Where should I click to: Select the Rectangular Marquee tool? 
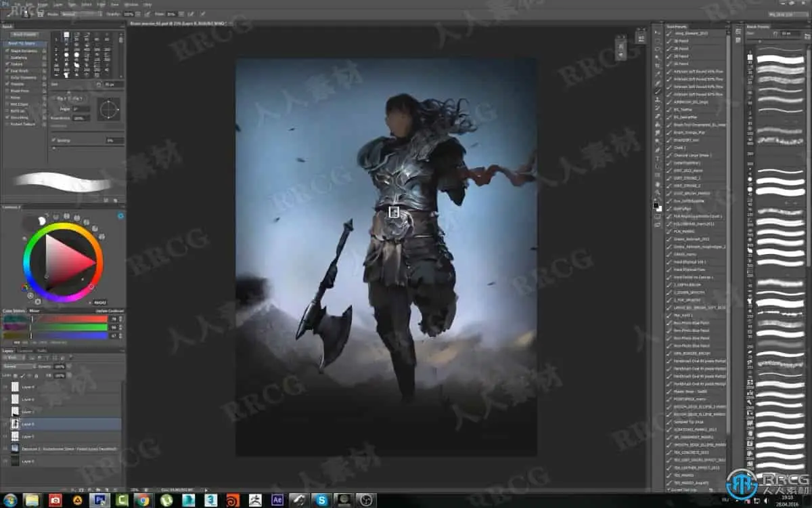point(658,41)
